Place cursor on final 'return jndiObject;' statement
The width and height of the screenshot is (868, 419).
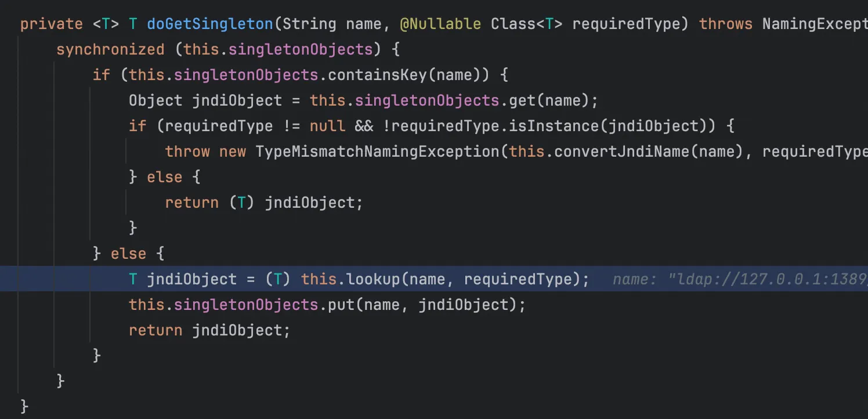(x=209, y=330)
